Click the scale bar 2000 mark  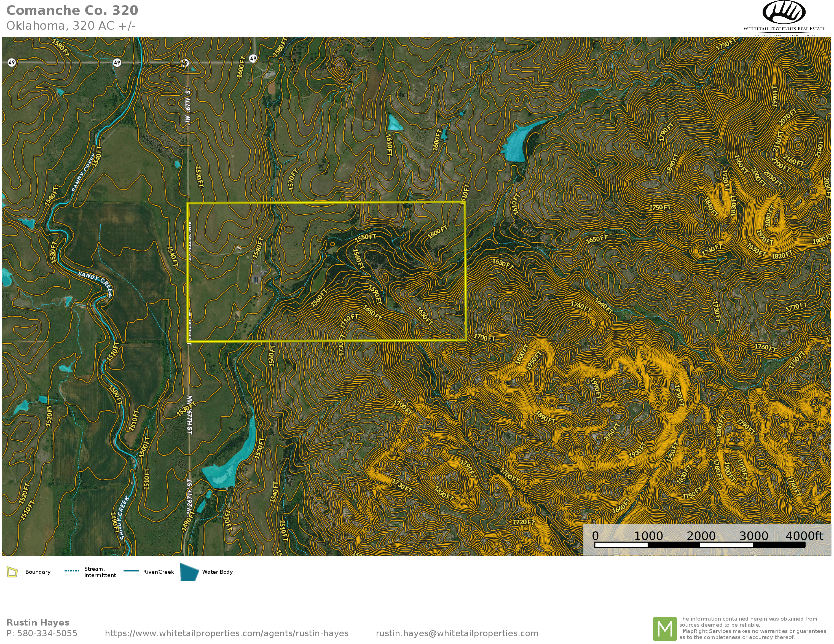[x=701, y=536]
